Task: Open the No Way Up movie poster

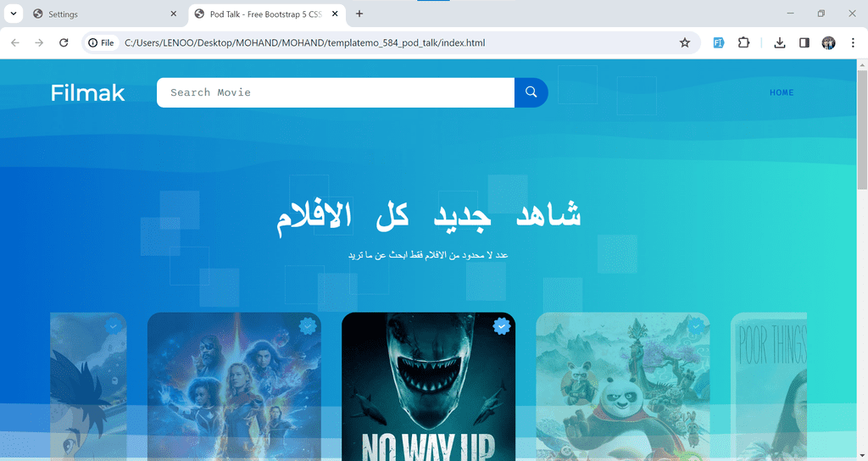Action: click(x=428, y=386)
